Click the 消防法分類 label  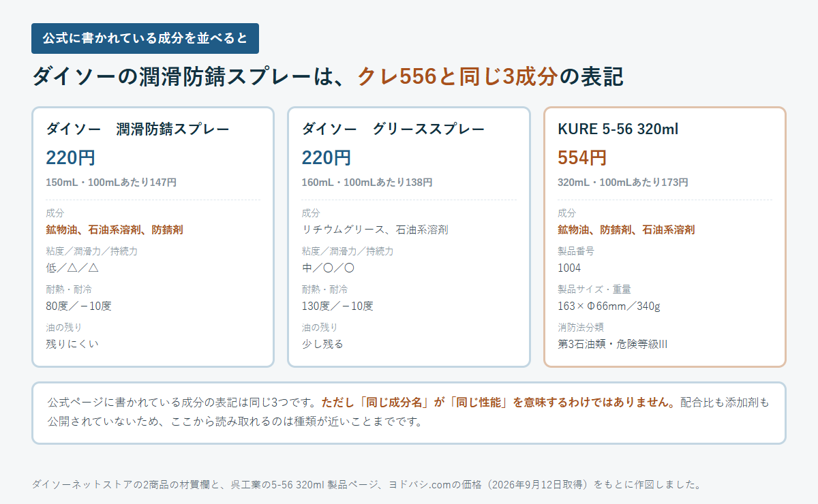click(x=580, y=327)
